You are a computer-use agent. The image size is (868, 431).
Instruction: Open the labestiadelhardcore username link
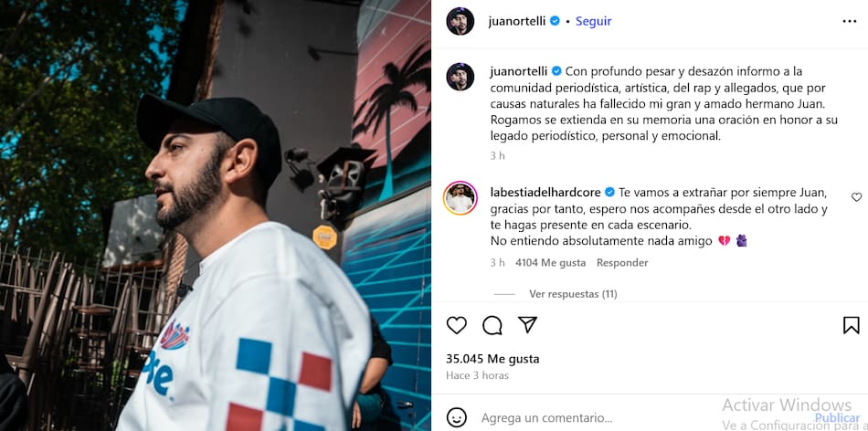[x=545, y=192]
